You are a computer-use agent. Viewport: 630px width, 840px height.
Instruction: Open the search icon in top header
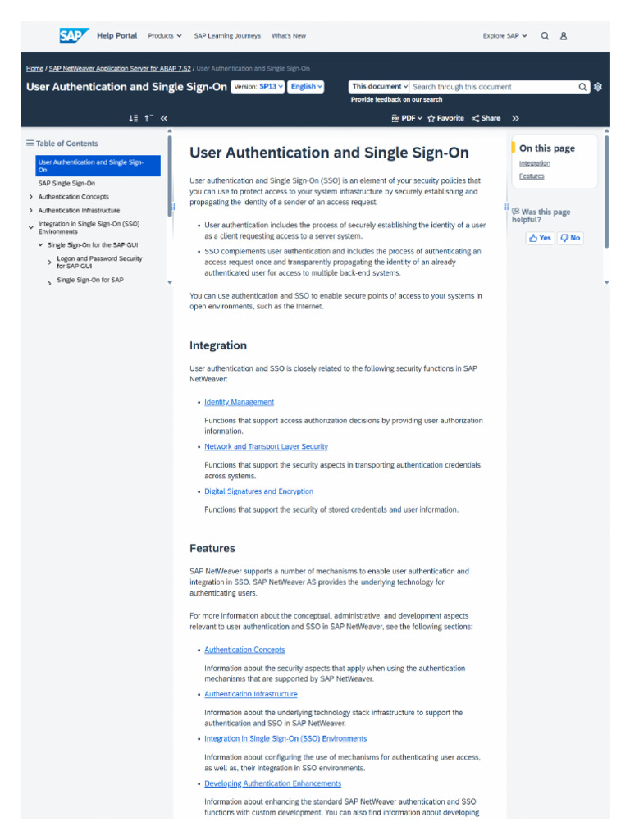pyautogui.click(x=545, y=36)
